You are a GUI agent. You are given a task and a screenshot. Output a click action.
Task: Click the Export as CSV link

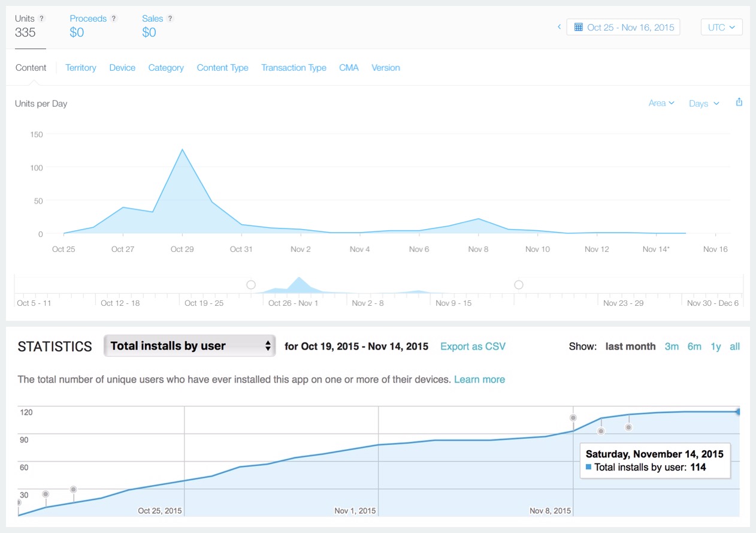click(x=473, y=347)
